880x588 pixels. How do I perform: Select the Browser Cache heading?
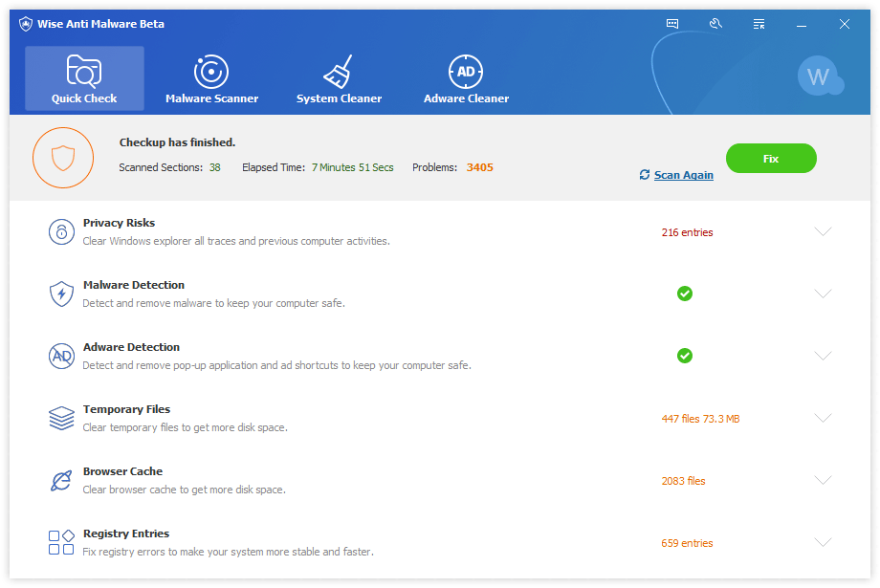[122, 471]
